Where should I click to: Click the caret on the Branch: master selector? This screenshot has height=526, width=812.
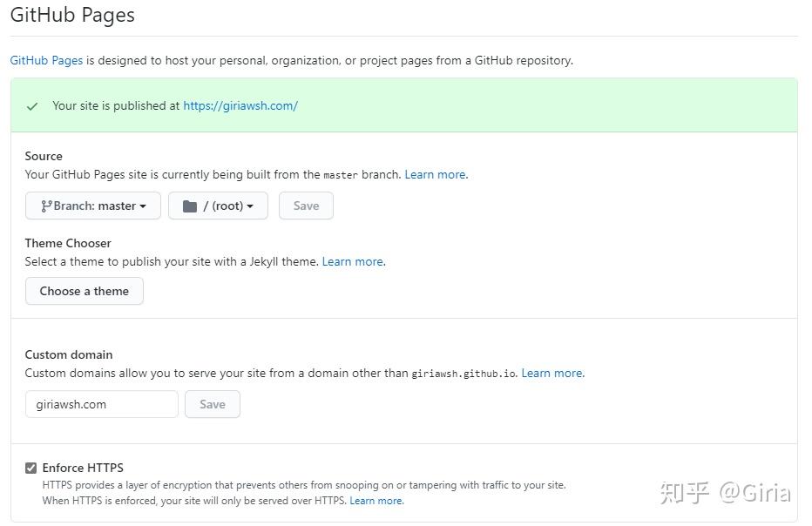145,206
